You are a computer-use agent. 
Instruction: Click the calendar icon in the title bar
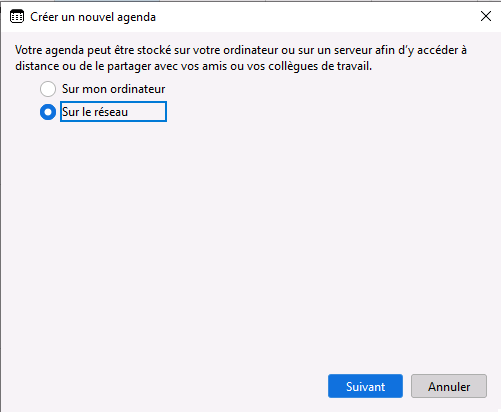tap(17, 17)
